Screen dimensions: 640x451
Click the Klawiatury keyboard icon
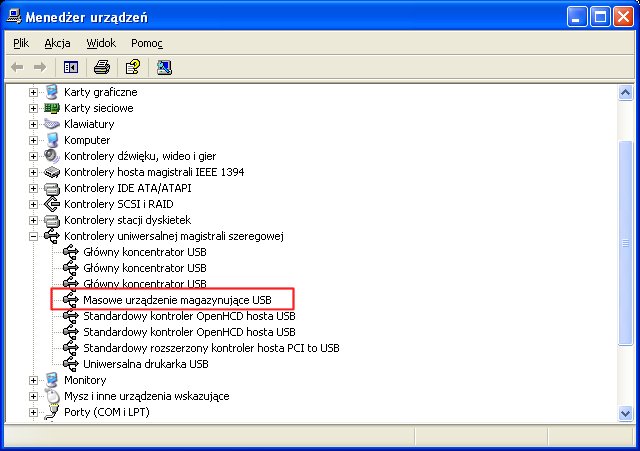(52, 124)
